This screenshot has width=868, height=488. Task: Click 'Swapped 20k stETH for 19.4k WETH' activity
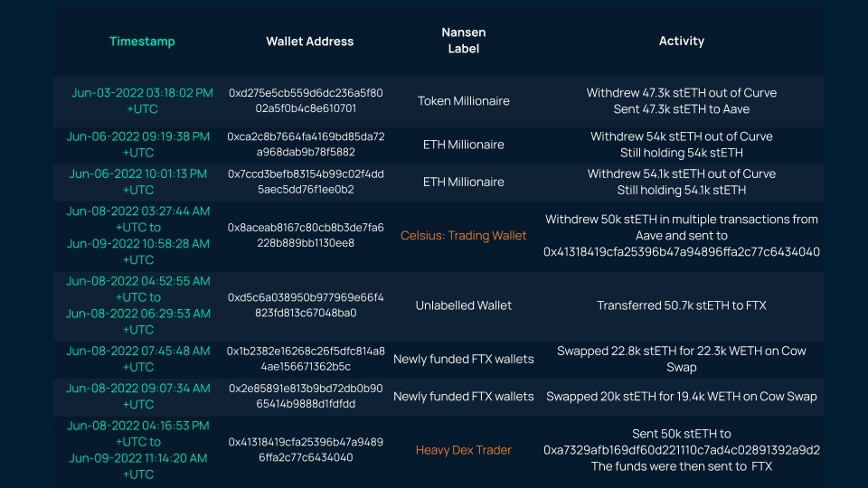pos(681,396)
